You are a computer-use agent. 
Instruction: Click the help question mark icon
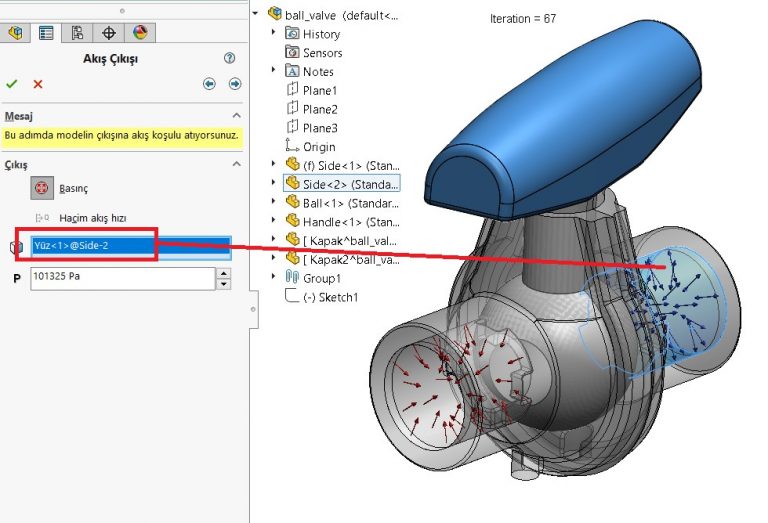tap(230, 59)
